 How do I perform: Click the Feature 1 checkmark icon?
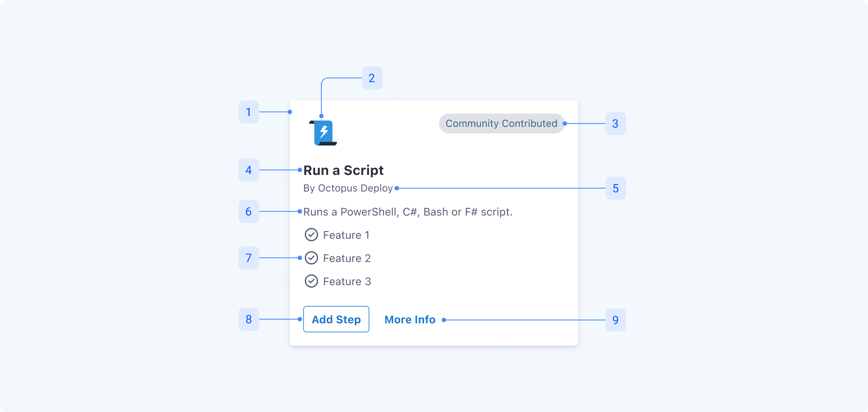click(311, 235)
